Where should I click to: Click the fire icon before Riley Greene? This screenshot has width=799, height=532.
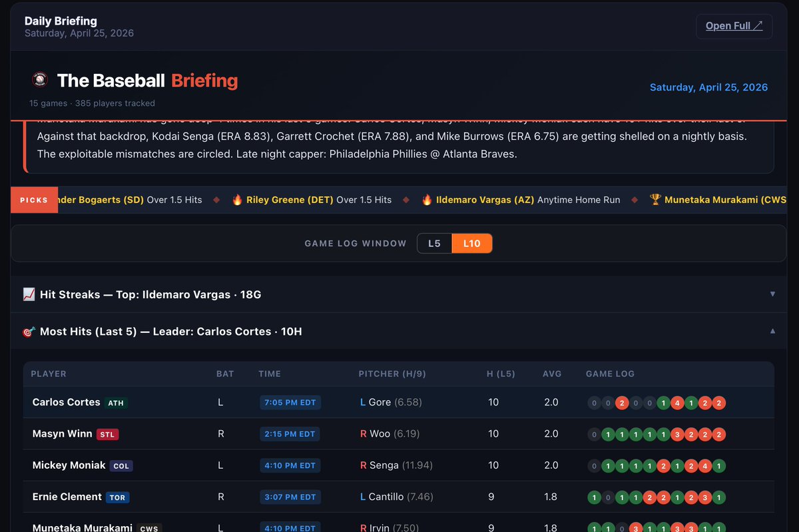(x=237, y=200)
